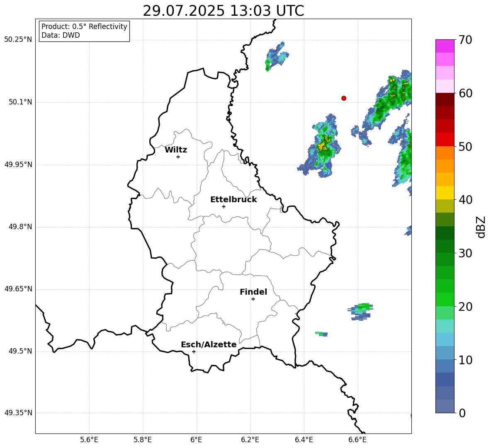
Task: Click the 49.95°N latitude label
Action: [x=18, y=165]
